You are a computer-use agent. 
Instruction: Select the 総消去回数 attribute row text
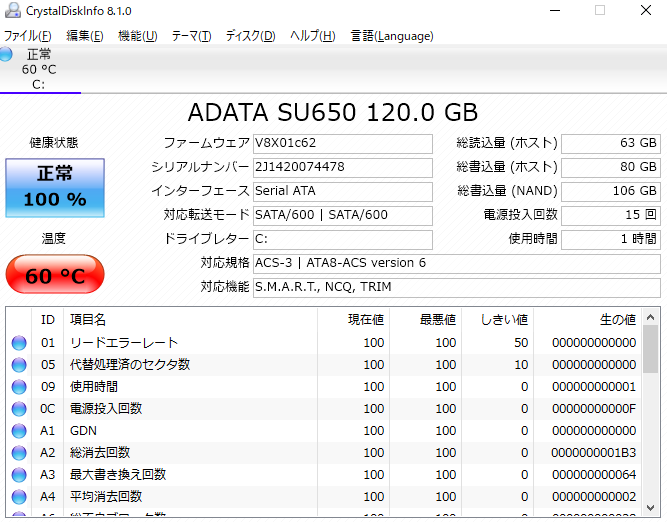tap(100, 453)
